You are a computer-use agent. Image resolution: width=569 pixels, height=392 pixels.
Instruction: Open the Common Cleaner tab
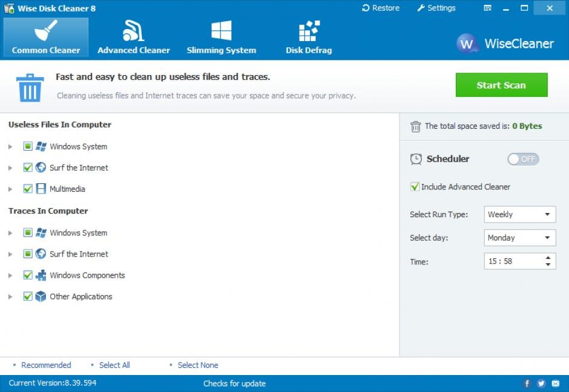coord(46,37)
